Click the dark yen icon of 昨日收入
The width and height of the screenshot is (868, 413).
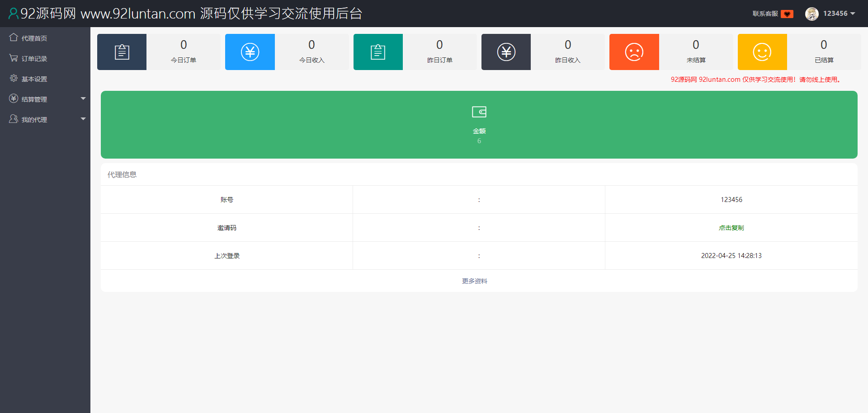point(506,52)
